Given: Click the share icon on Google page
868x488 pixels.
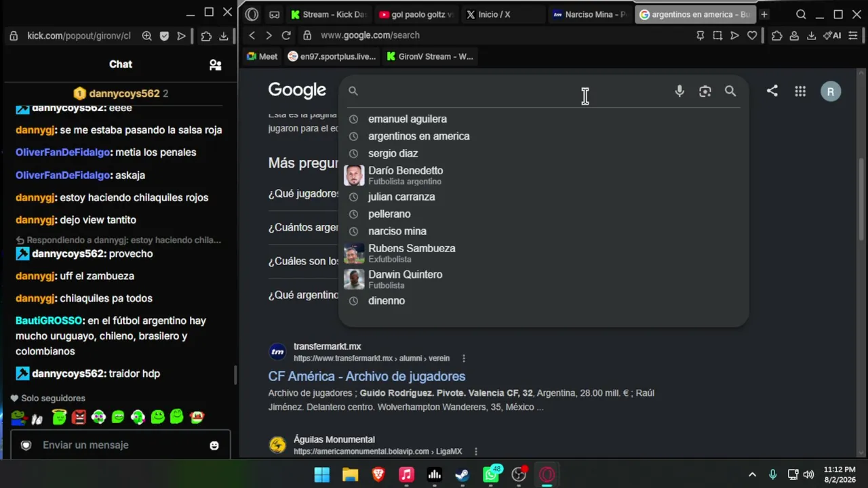Looking at the screenshot, I should coord(772,91).
